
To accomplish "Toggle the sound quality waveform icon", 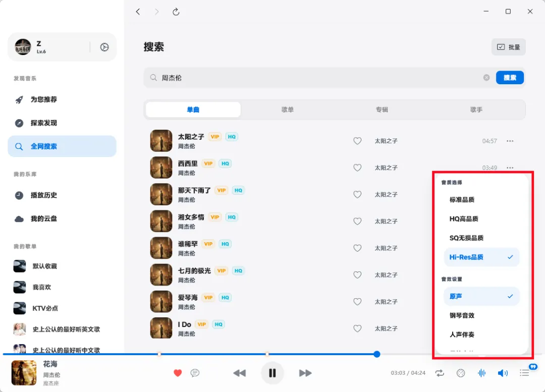I will click(482, 373).
